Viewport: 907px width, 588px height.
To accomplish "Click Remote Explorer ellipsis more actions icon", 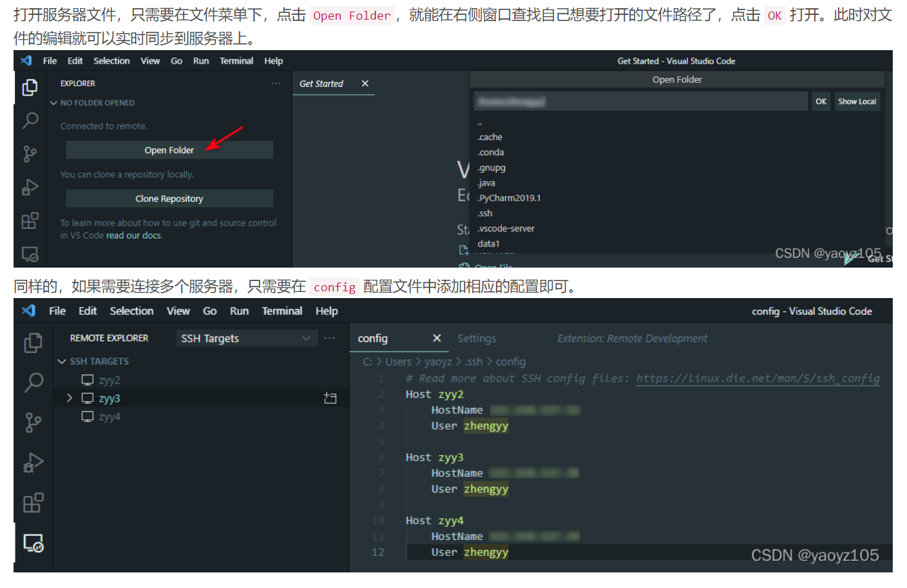I will point(330,338).
